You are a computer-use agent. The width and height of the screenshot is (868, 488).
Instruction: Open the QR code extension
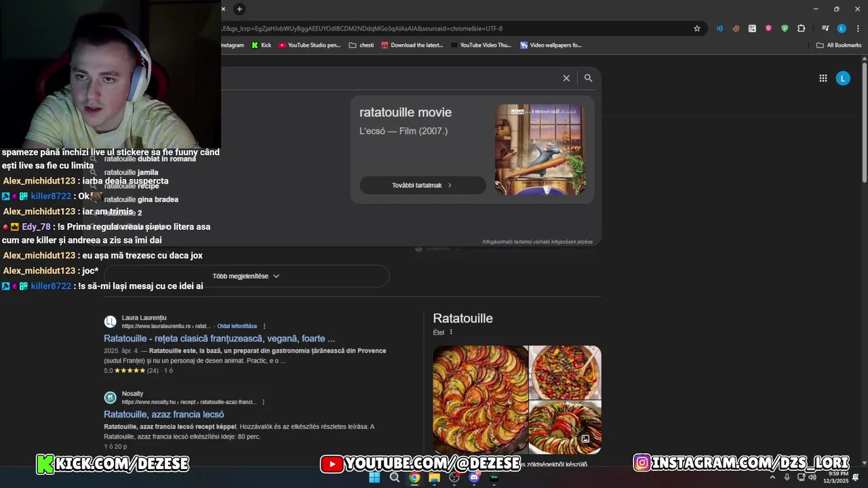pos(752,28)
